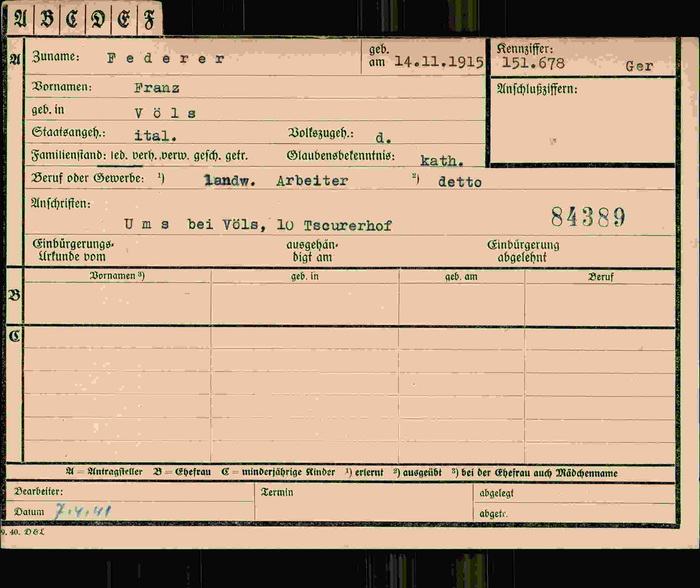Viewport: 700px width, 588px height.
Task: Click the "abgefe." label
Action: [x=493, y=514]
